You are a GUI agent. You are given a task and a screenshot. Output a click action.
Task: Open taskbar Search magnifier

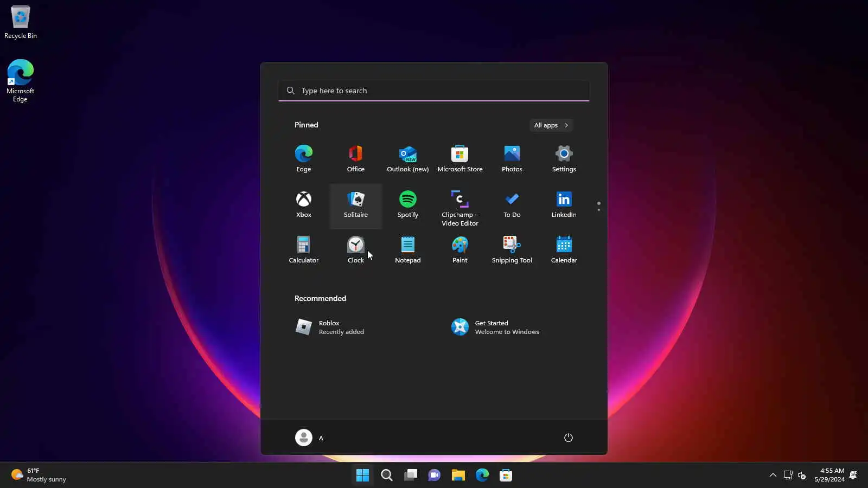tap(387, 476)
